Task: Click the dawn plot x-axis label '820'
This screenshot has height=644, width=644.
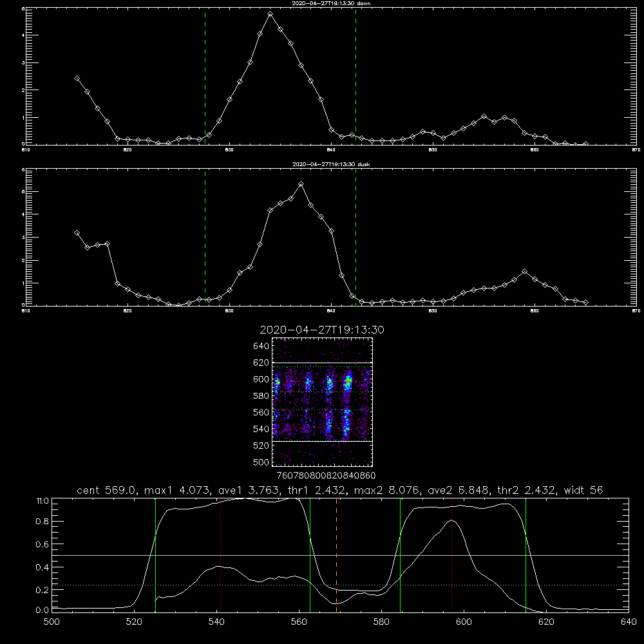Action: (128, 150)
